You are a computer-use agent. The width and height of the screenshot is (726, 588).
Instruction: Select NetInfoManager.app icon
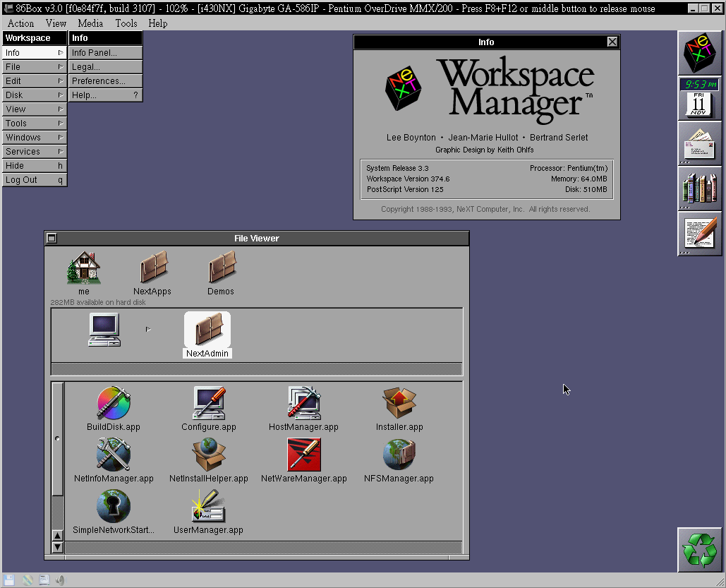pos(114,455)
